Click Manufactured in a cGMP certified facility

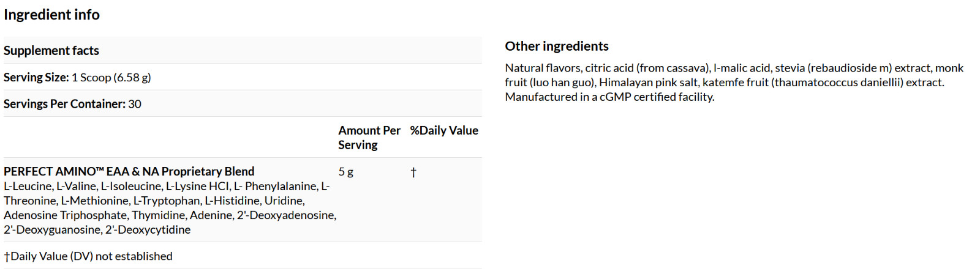point(609,97)
